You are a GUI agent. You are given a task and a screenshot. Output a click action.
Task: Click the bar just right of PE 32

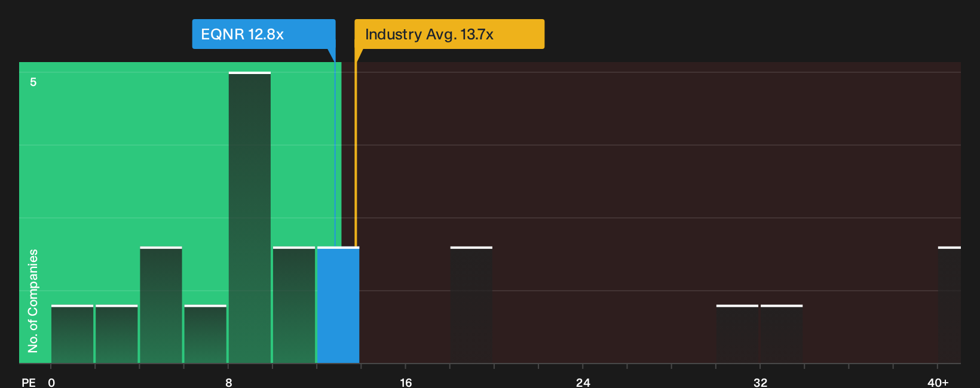point(782,334)
